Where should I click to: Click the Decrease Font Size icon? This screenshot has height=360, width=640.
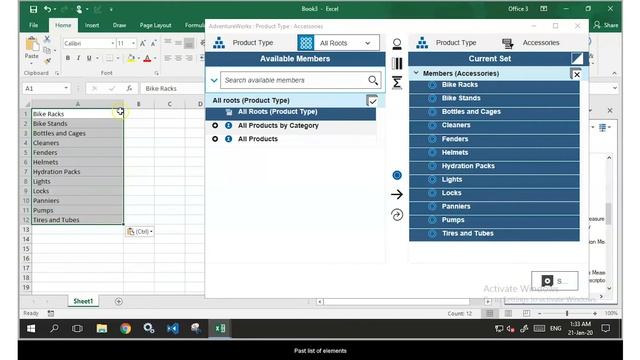(x=153, y=43)
